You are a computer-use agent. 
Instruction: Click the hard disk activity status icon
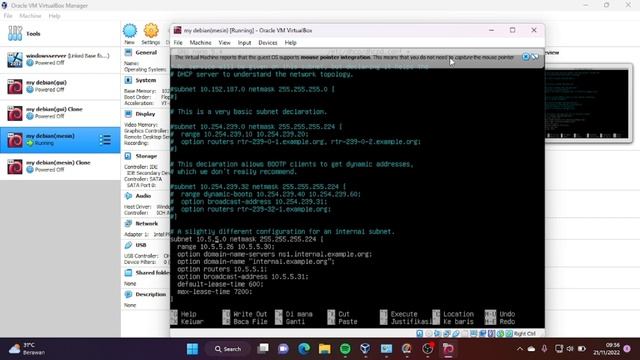pos(419,333)
